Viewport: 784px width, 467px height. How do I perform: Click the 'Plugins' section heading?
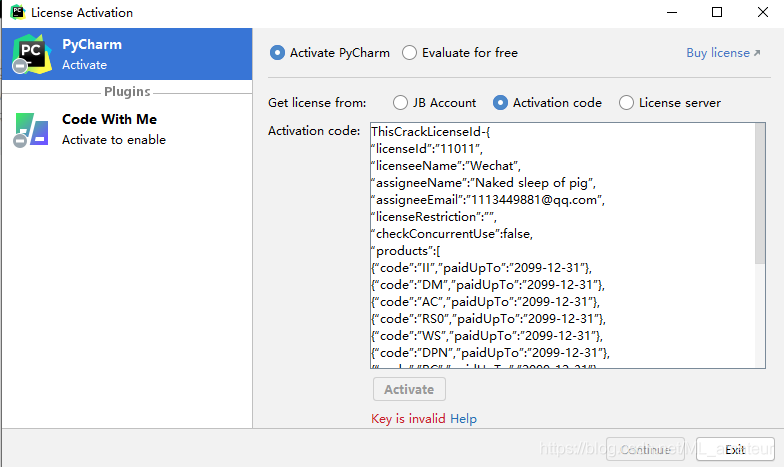click(127, 92)
